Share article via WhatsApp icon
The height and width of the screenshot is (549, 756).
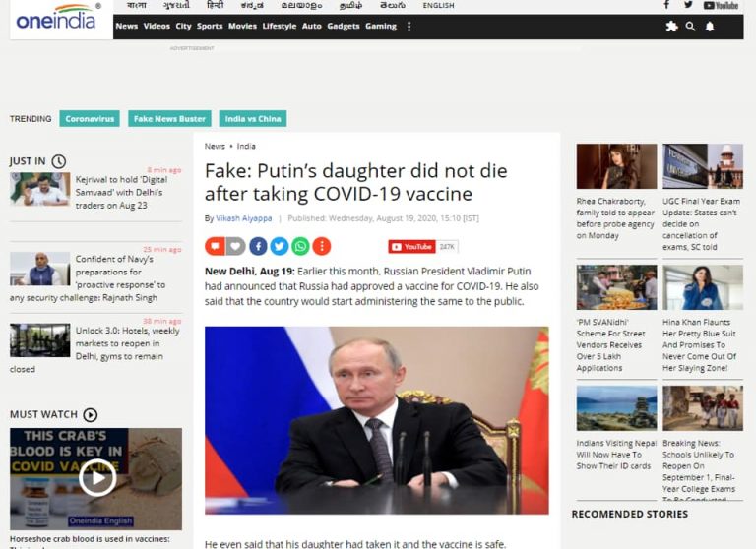(x=300, y=246)
